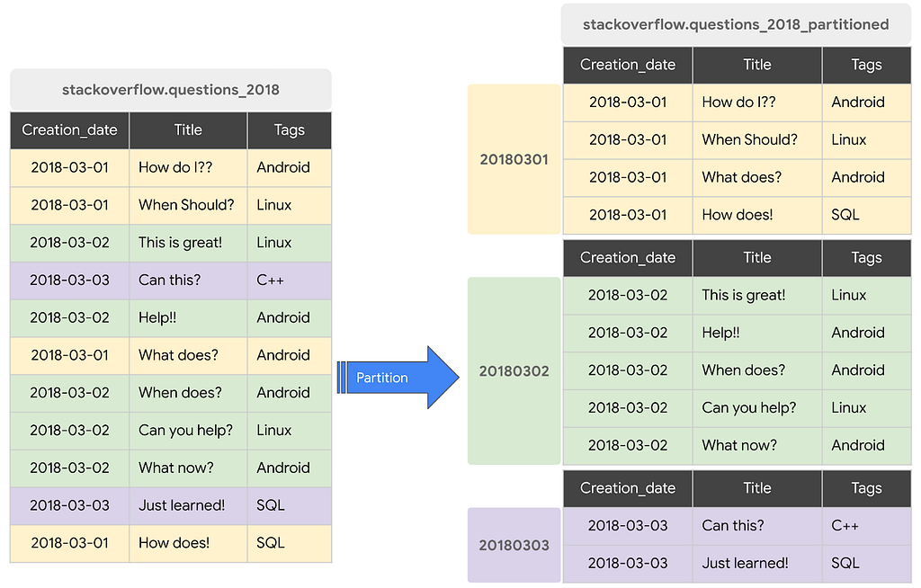Click "When Should?" in the partitioned table
Screen dimensions: 921x588
[749, 139]
